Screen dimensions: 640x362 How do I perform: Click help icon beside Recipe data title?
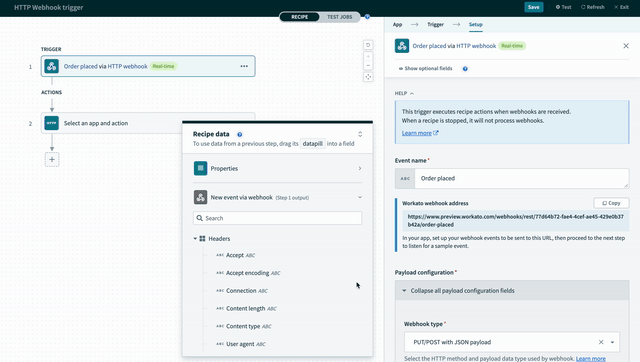click(x=240, y=134)
